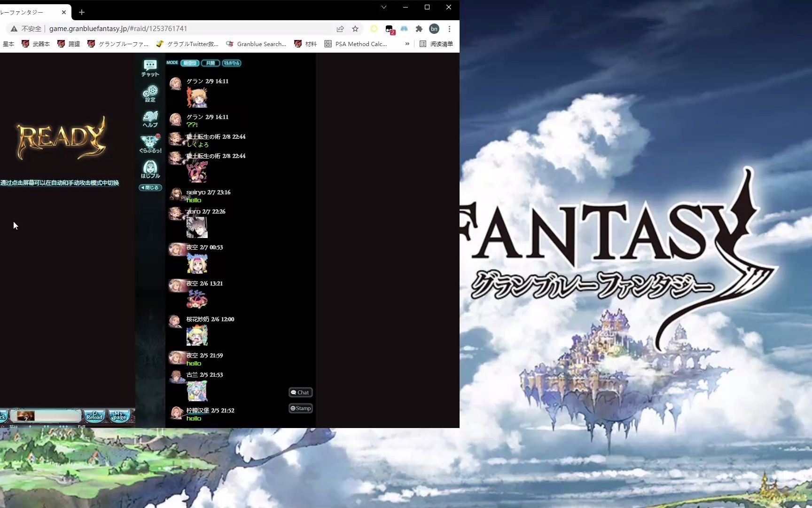Open a new browser tab
812x508 pixels.
(82, 12)
